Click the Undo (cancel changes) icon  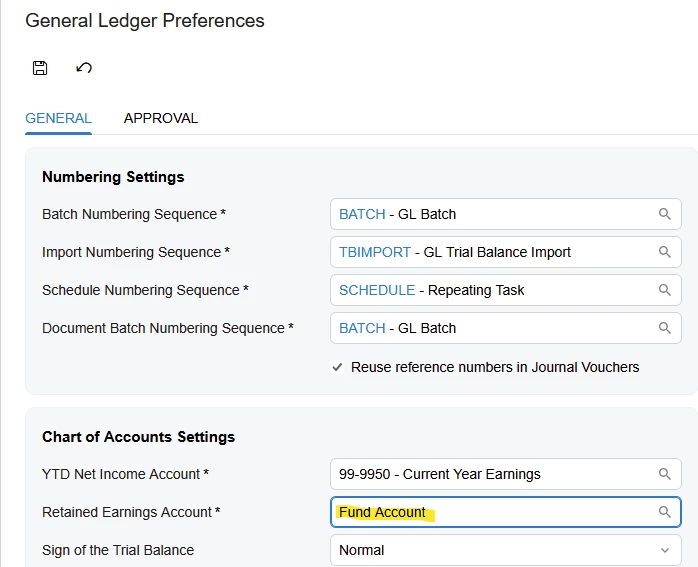(84, 68)
